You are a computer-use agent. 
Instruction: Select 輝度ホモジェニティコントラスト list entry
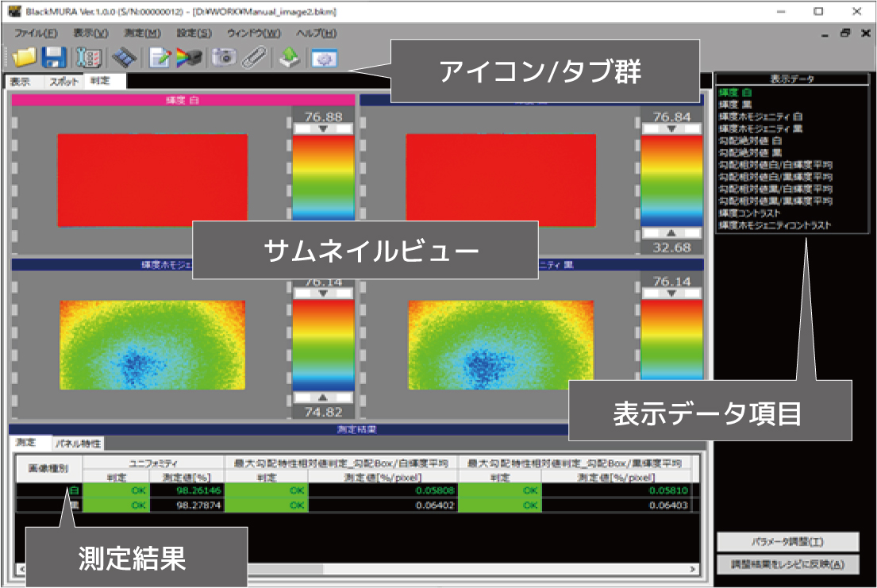coord(775,225)
